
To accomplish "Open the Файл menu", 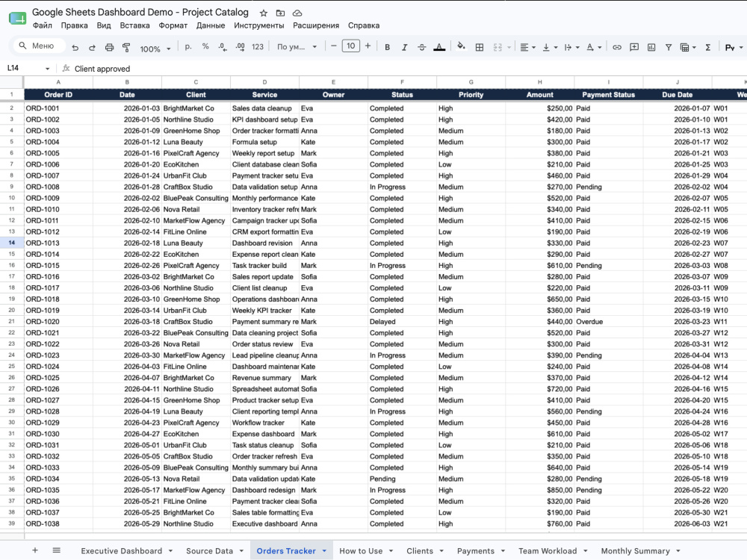I will [43, 25].
